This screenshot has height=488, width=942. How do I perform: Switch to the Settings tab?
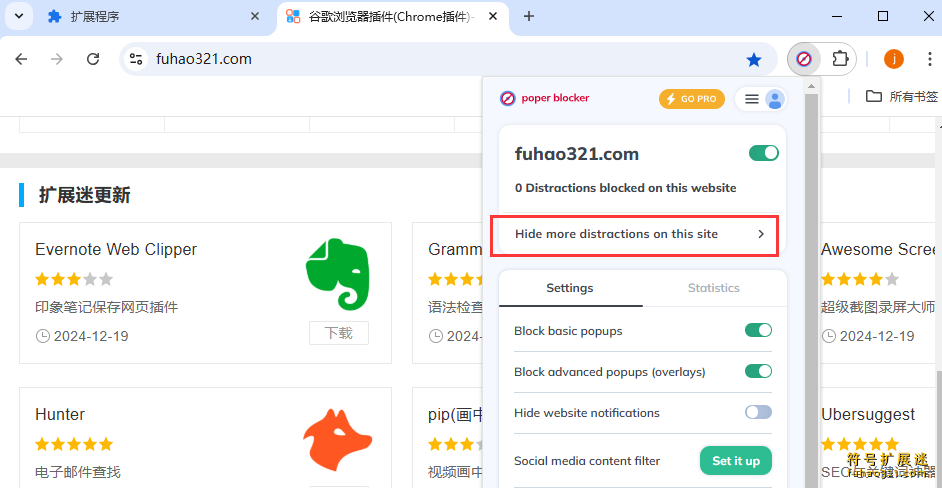[x=570, y=288]
